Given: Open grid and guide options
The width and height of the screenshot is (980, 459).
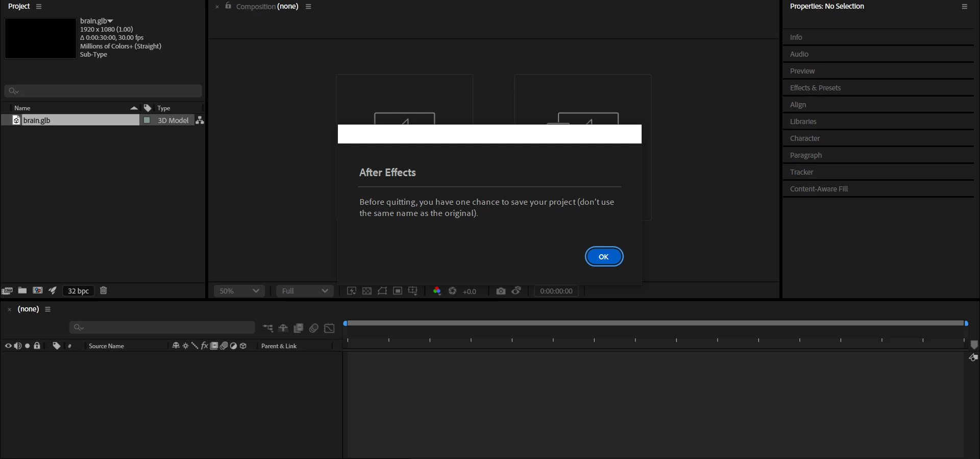Looking at the screenshot, I should 413,291.
